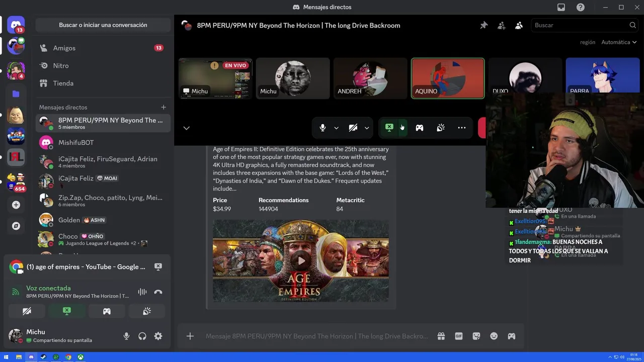This screenshot has height=362, width=644.
Task: Open iCajita Feliz, FiruSeguard, Adrian group
Action: 103,161
